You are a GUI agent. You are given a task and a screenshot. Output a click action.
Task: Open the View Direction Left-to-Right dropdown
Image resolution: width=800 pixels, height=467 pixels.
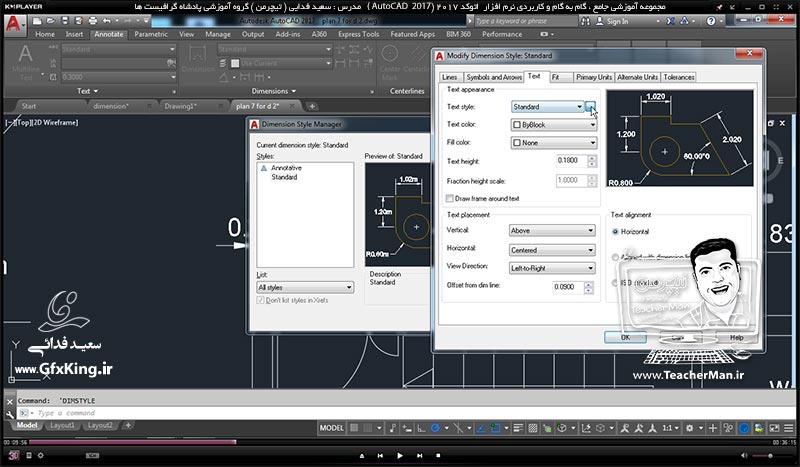click(x=552, y=268)
